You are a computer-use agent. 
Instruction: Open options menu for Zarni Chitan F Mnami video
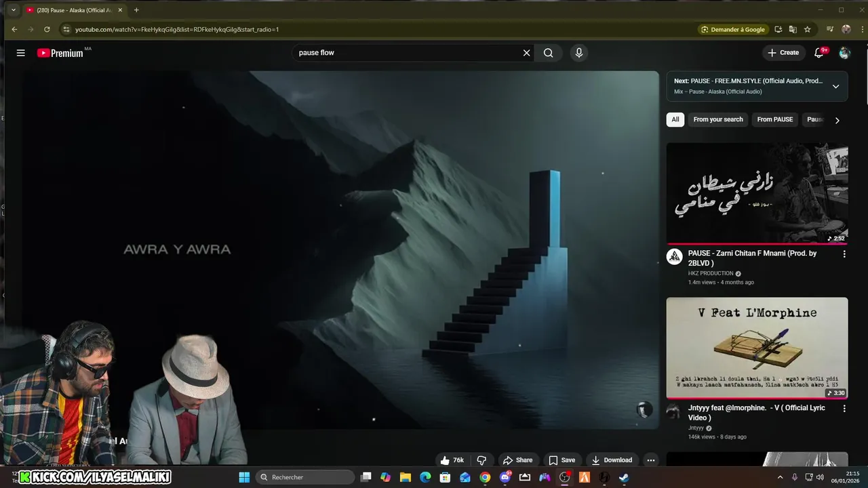(844, 254)
